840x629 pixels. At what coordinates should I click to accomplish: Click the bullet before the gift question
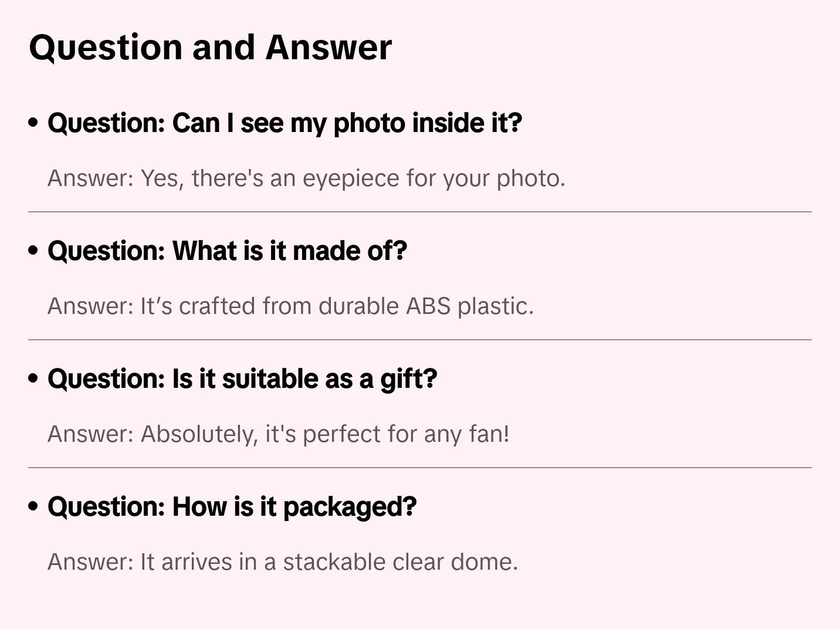point(33,378)
